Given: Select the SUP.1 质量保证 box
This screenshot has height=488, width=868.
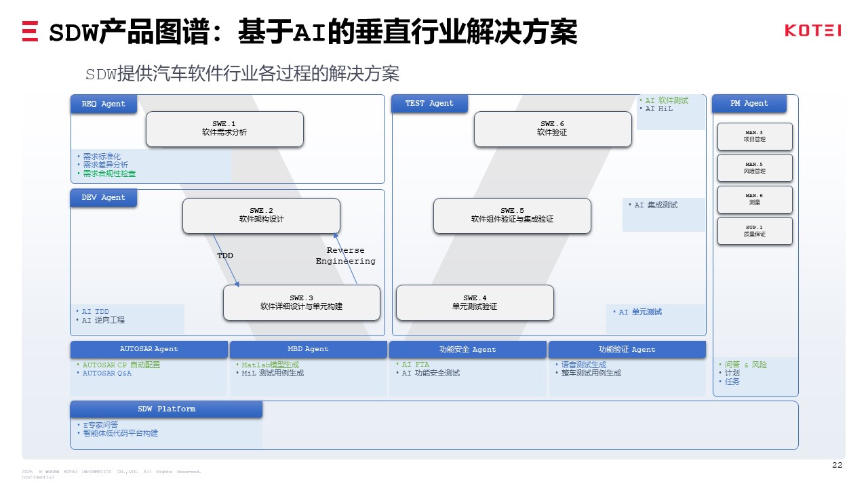Looking at the screenshot, I should coord(754,231).
